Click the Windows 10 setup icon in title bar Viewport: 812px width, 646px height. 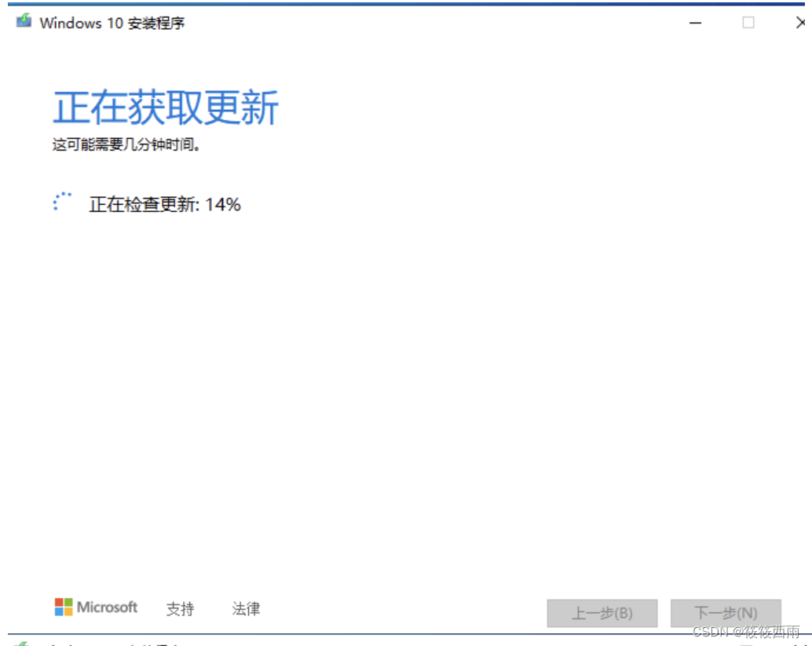tap(24, 21)
